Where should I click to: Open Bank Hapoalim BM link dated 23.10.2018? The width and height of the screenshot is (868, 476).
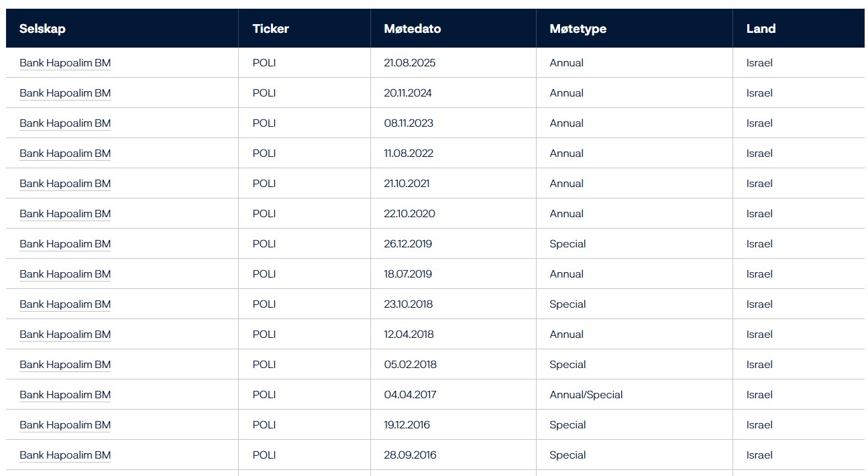tap(65, 304)
